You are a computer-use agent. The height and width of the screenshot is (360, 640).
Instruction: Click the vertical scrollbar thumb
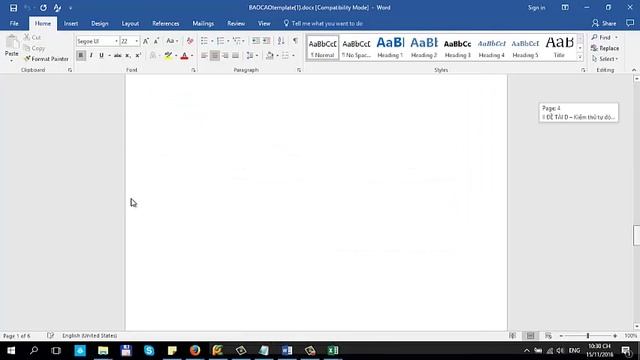[x=636, y=236]
